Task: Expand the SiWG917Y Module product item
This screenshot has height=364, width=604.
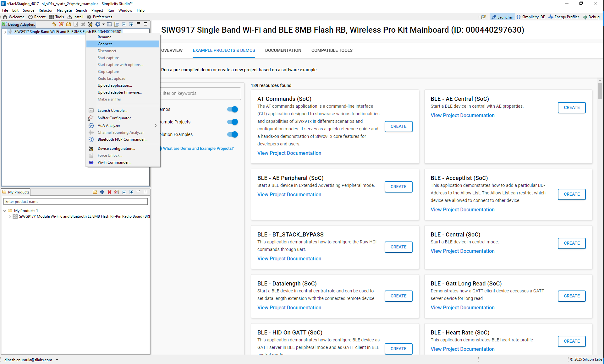Action: [10, 216]
